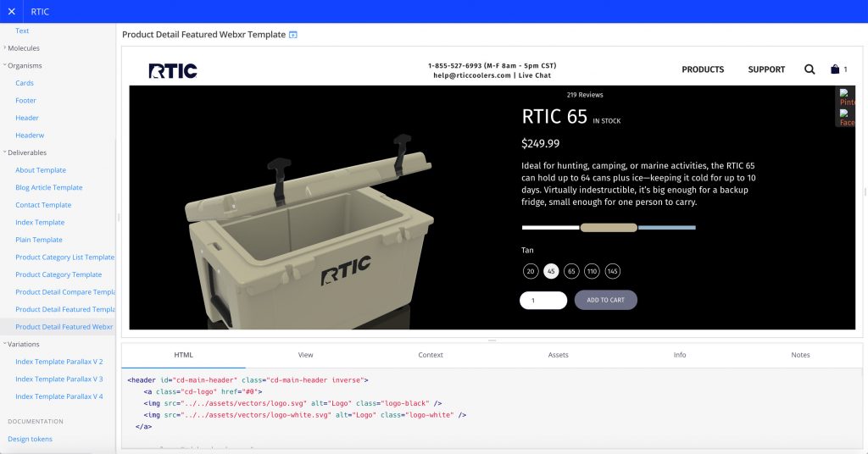Viewport: 868px width, 454px height.
Task: Share via the Pinterest icon
Action: [846, 97]
